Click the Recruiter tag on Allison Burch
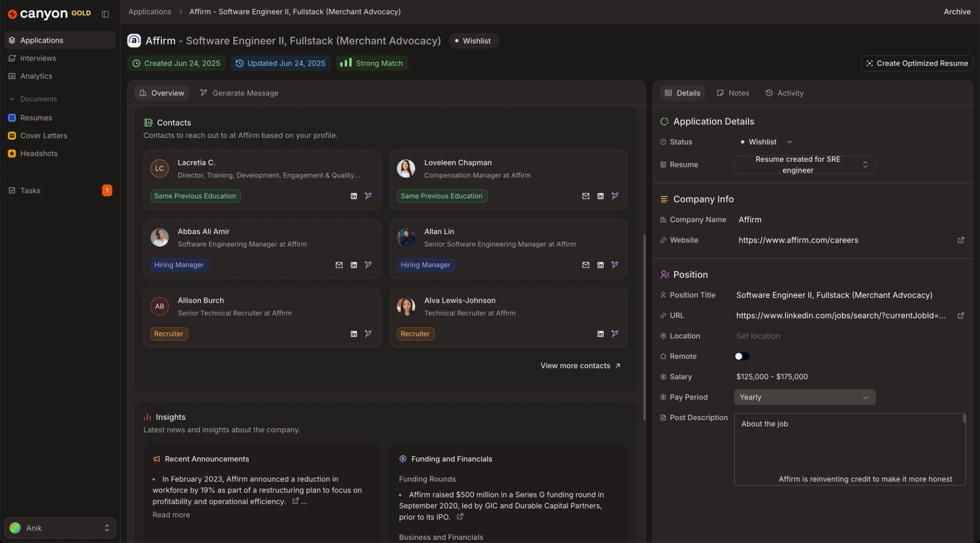The image size is (980, 543). [x=169, y=334]
